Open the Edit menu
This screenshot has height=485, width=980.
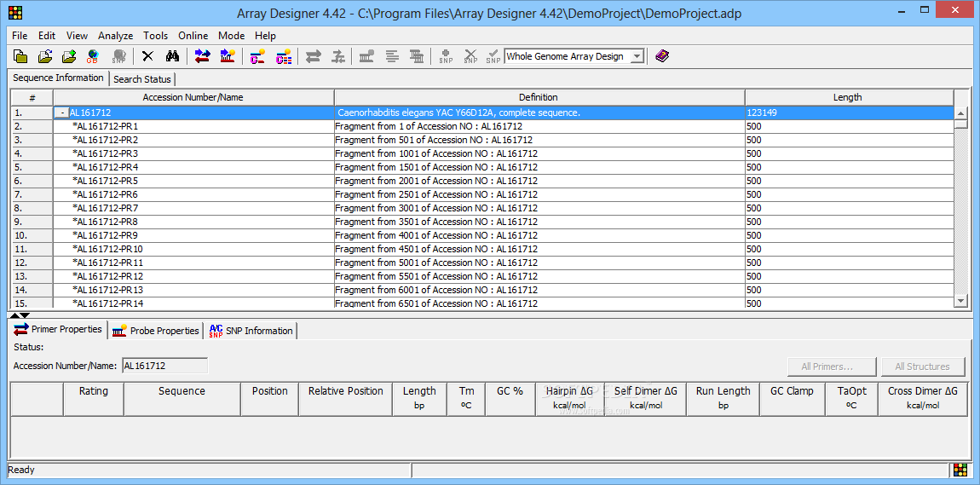point(47,36)
